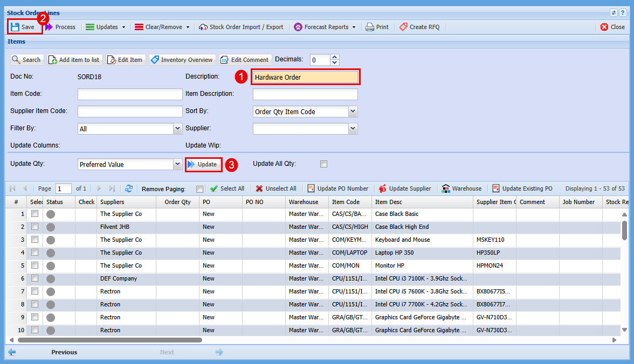634x364 pixels.
Task: Click the Update Supplier icon
Action: click(383, 188)
